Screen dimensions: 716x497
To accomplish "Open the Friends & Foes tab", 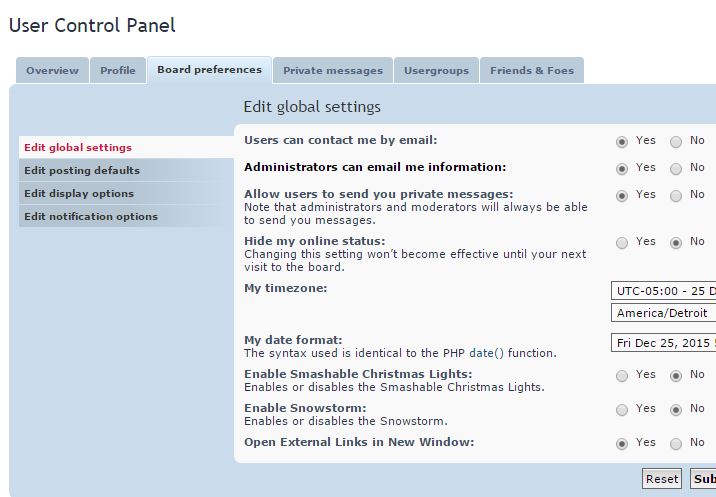I will 531,71.
